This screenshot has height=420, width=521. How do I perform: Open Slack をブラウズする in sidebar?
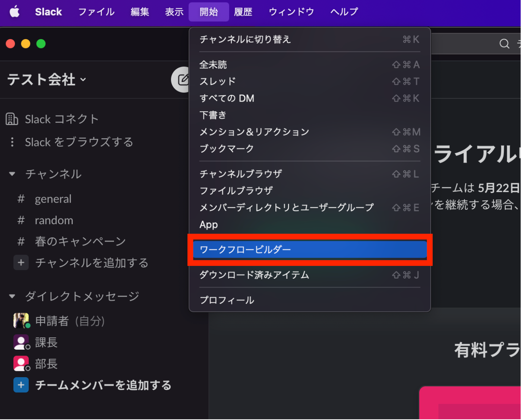pos(79,142)
